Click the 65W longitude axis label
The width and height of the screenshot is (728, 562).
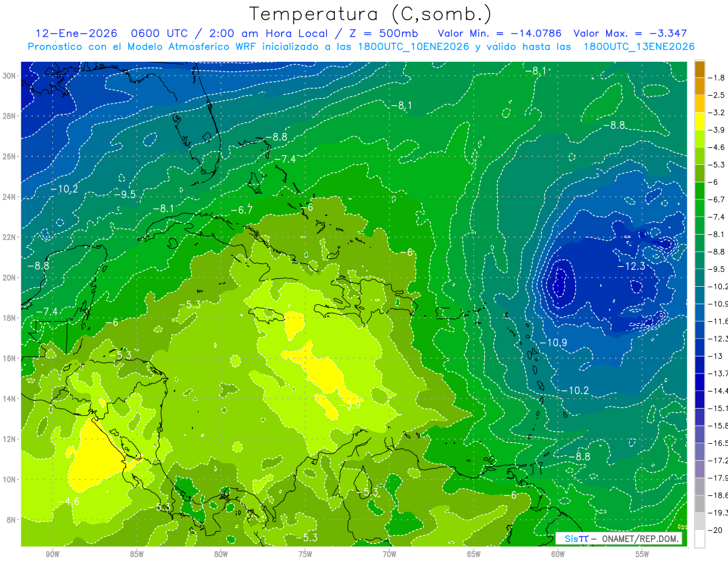coord(474,554)
